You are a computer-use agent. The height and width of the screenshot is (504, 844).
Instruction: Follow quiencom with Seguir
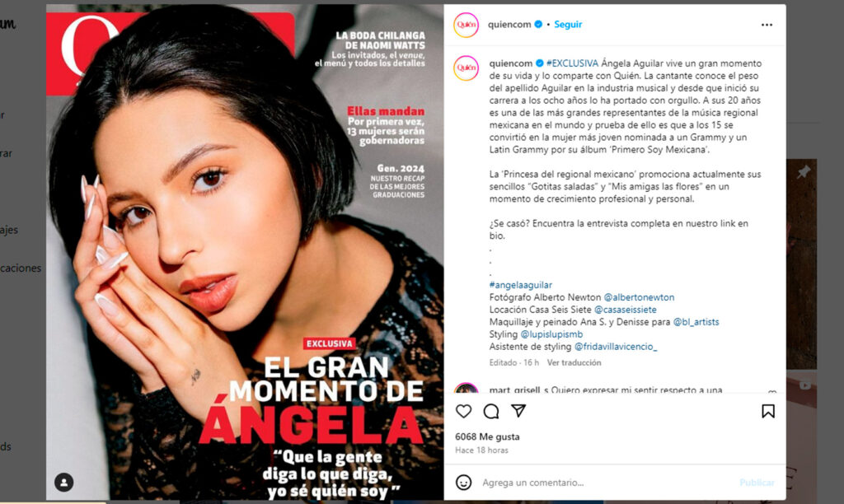[x=568, y=24]
